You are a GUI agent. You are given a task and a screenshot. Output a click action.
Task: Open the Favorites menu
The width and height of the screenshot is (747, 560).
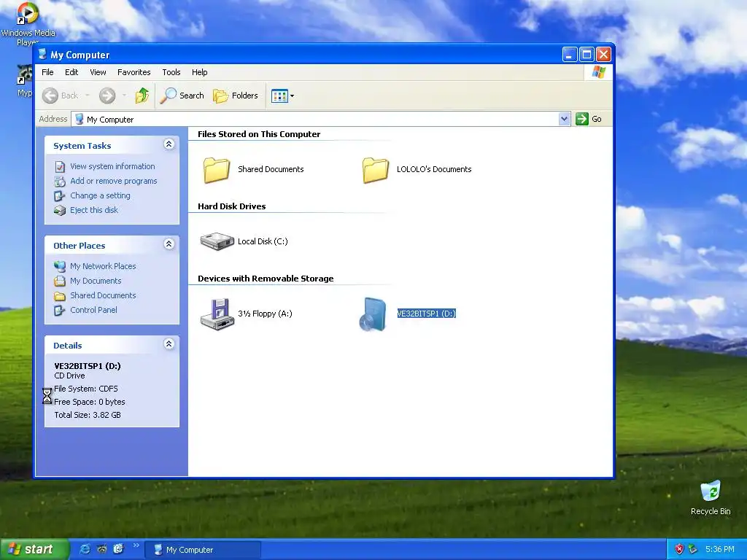point(134,72)
